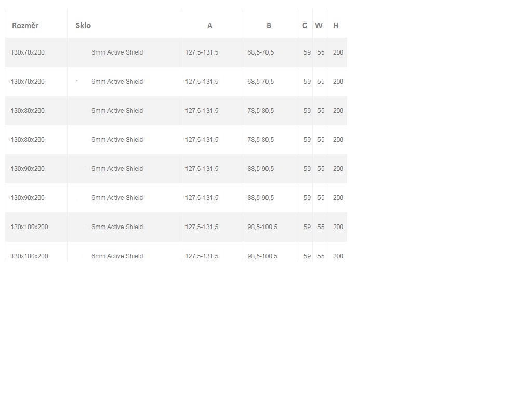Select the A column header
The width and height of the screenshot is (532, 399).
tap(210, 25)
